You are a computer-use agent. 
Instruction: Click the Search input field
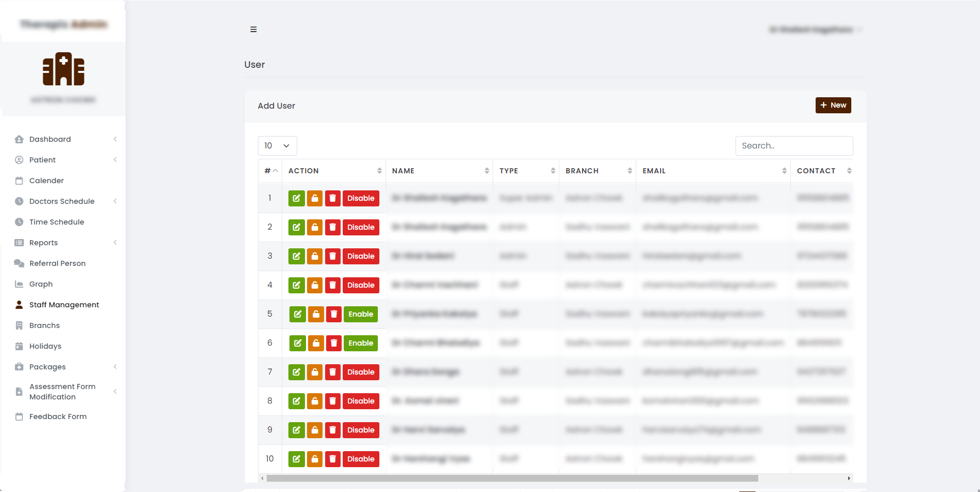[x=793, y=146]
